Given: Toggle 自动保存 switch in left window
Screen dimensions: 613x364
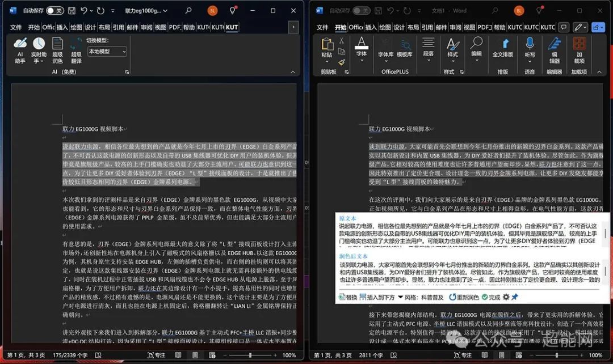Looking at the screenshot, I should point(54,11).
